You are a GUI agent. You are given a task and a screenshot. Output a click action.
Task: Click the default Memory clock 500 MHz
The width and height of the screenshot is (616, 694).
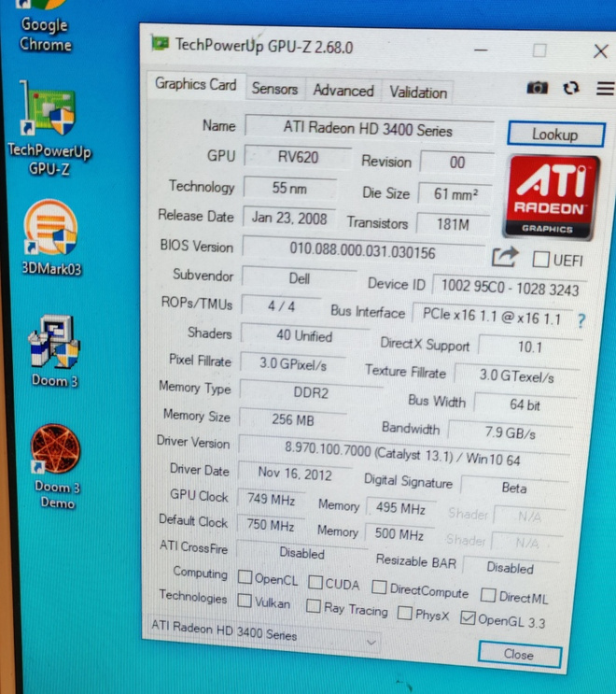click(399, 534)
